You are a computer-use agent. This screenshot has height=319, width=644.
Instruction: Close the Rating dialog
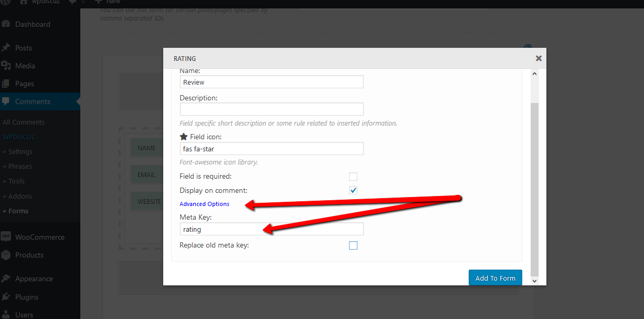(539, 58)
